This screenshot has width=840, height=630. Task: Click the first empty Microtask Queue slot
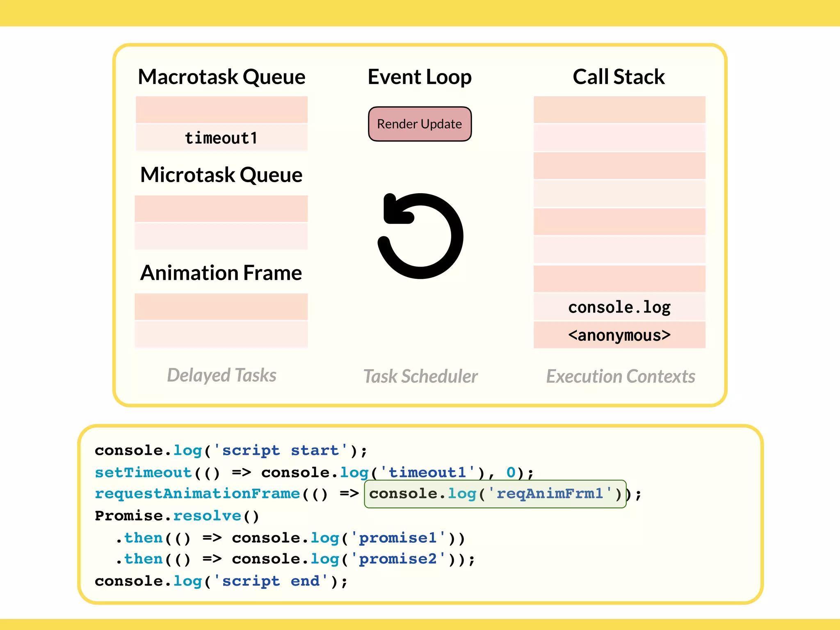point(221,209)
